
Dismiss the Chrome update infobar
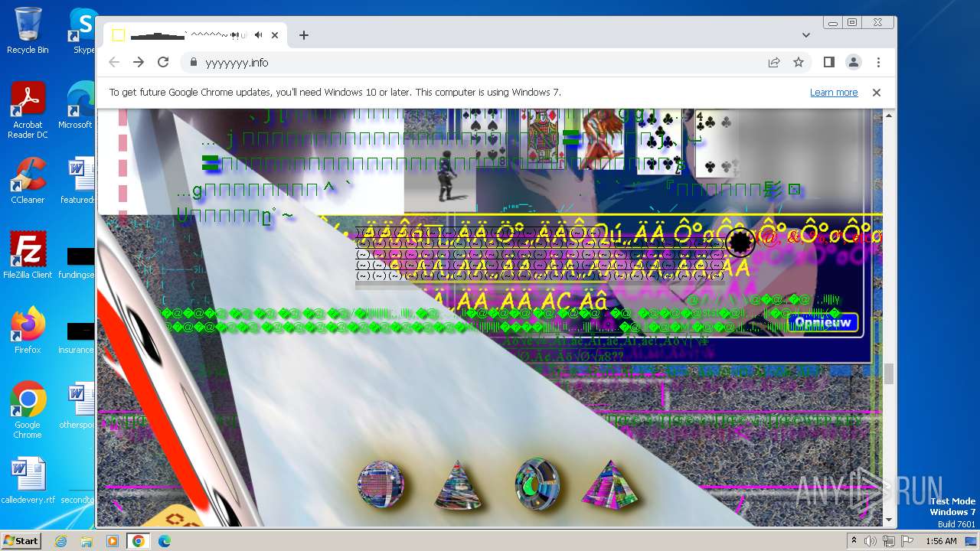[877, 93]
